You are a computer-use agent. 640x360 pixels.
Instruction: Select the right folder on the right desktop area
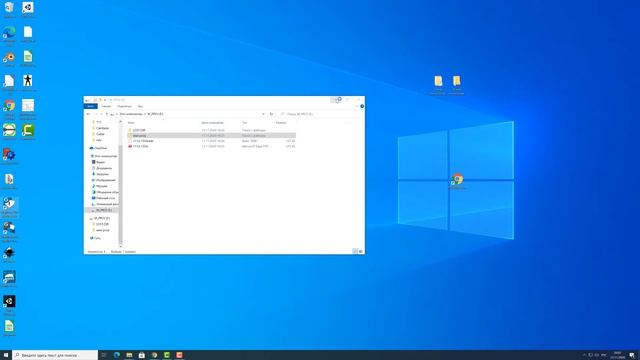click(x=456, y=84)
